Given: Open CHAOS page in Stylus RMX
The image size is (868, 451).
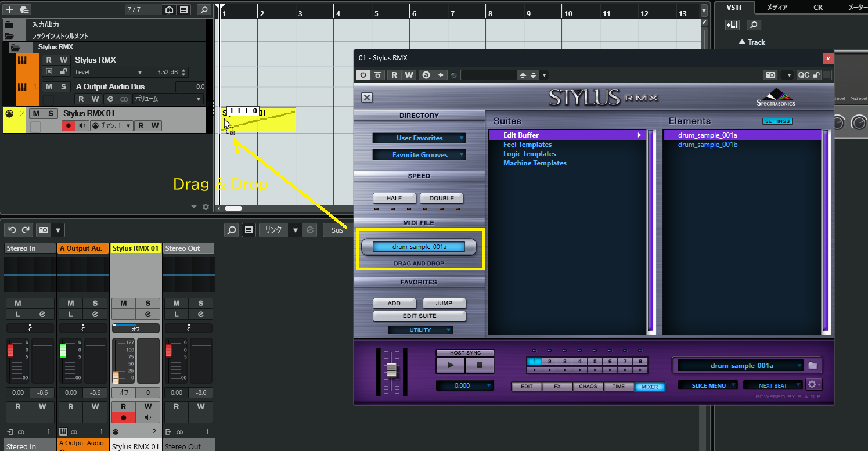Looking at the screenshot, I should [588, 386].
